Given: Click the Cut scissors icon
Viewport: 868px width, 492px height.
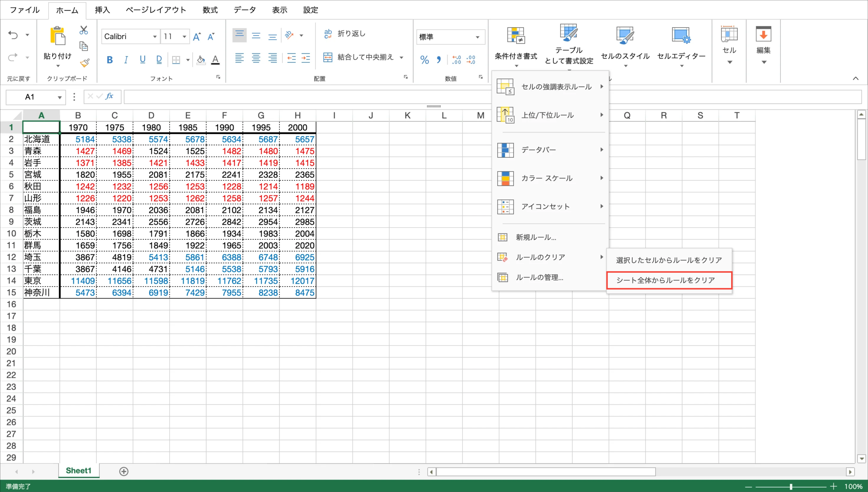Looking at the screenshot, I should (84, 30).
